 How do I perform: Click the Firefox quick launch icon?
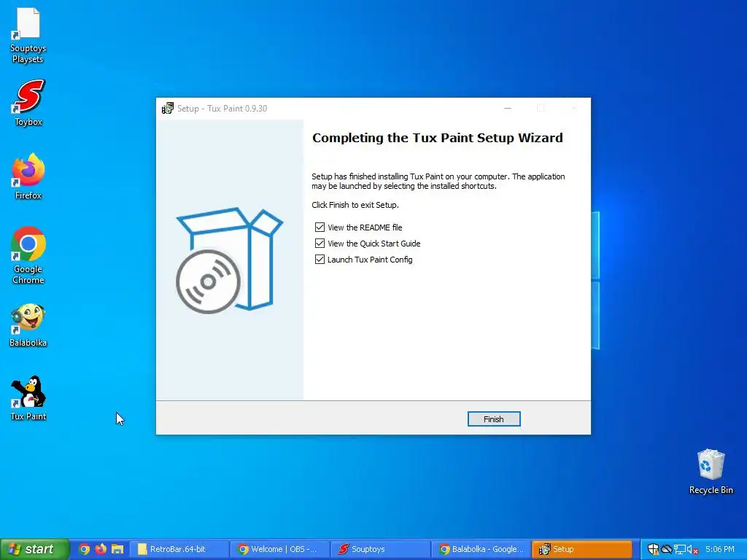101,549
